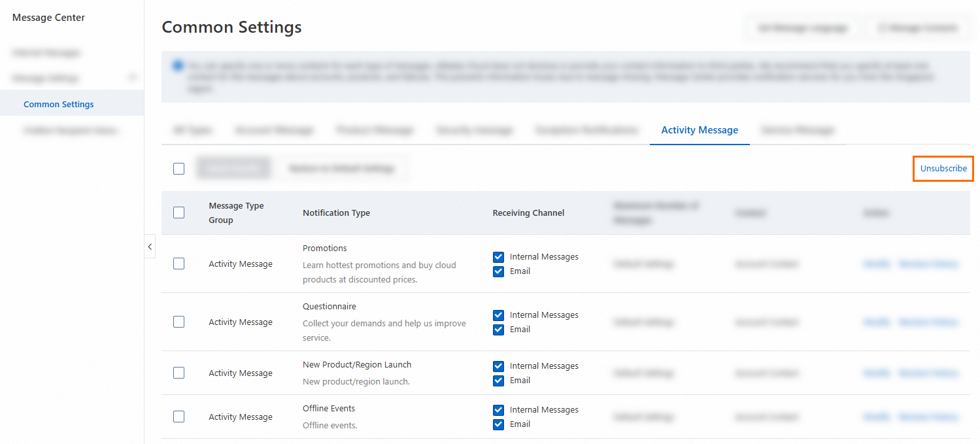Uncheck Internal Messages for New Product/Region Launch
Viewport: 980px width, 444px height.
[499, 366]
